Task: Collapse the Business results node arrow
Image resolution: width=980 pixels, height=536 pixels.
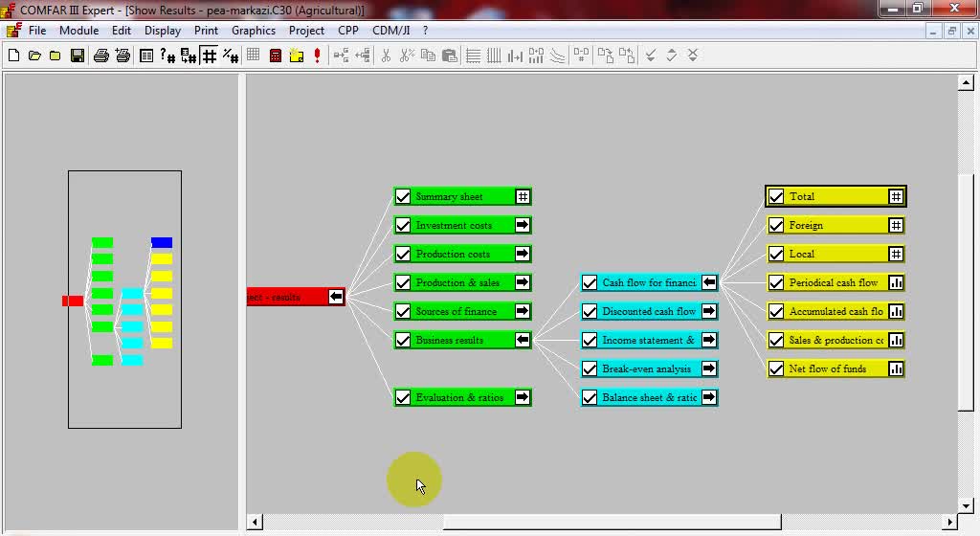Action: pos(523,340)
